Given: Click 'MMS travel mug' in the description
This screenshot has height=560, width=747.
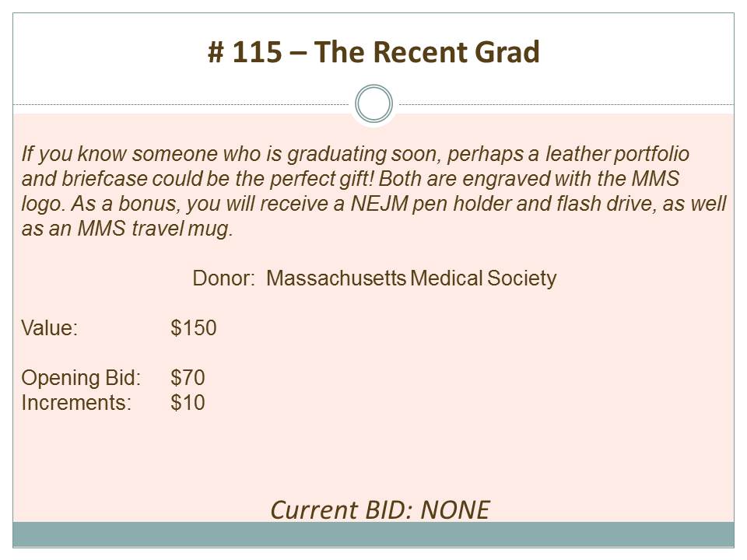Looking at the screenshot, I should (x=153, y=229).
